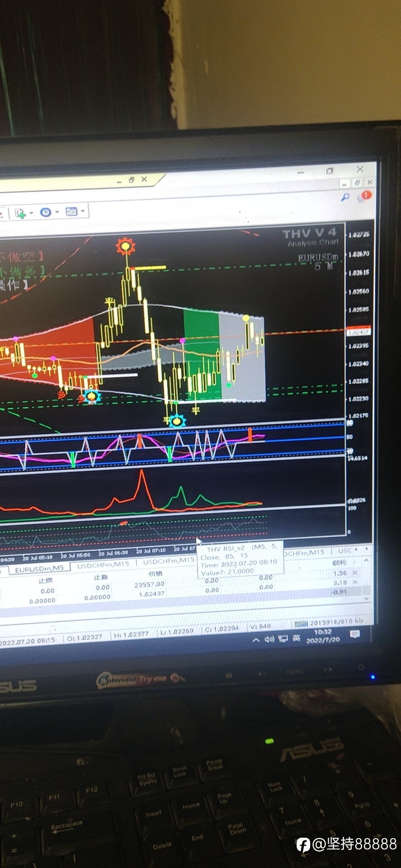Click the magnifier search icon
The height and width of the screenshot is (868, 401).
tap(345, 197)
